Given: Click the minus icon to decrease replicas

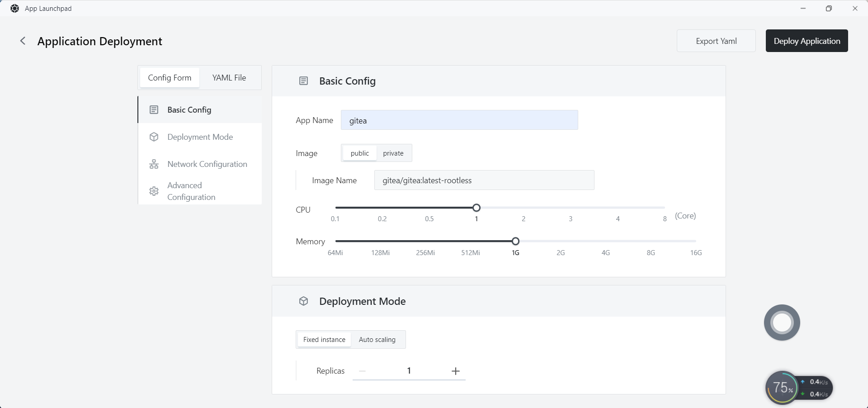Looking at the screenshot, I should (362, 371).
